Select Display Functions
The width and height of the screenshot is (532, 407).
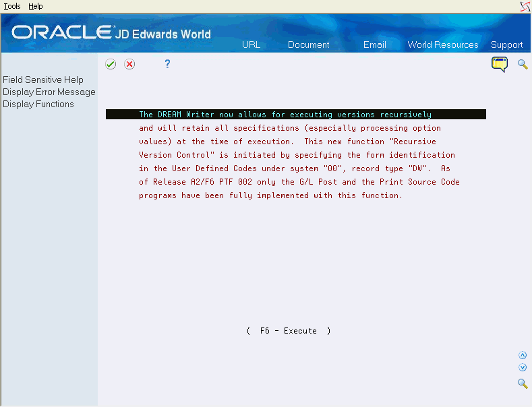click(x=38, y=104)
